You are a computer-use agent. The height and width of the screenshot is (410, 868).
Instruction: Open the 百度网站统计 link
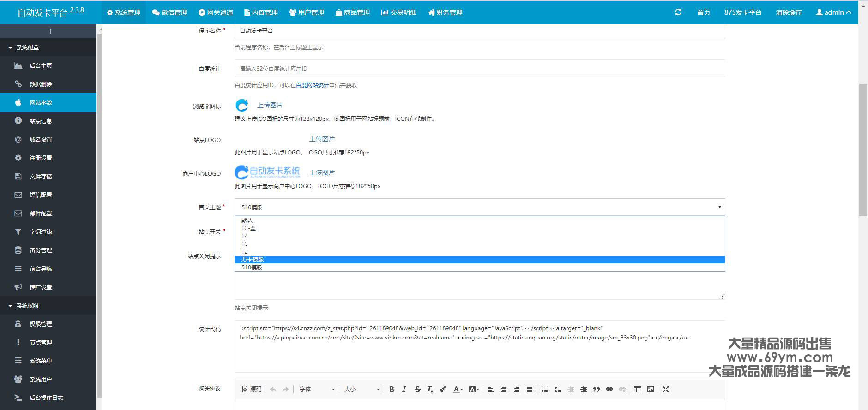(312, 85)
